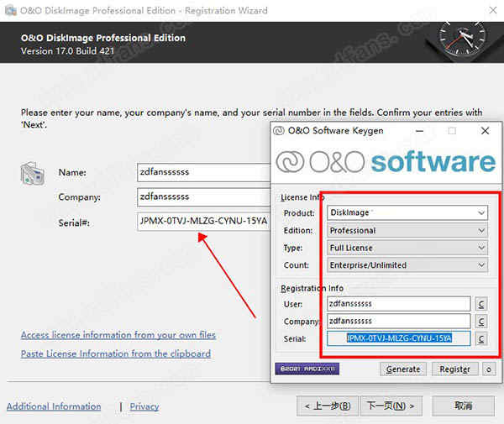Click the Register button in the keygen

click(x=454, y=369)
